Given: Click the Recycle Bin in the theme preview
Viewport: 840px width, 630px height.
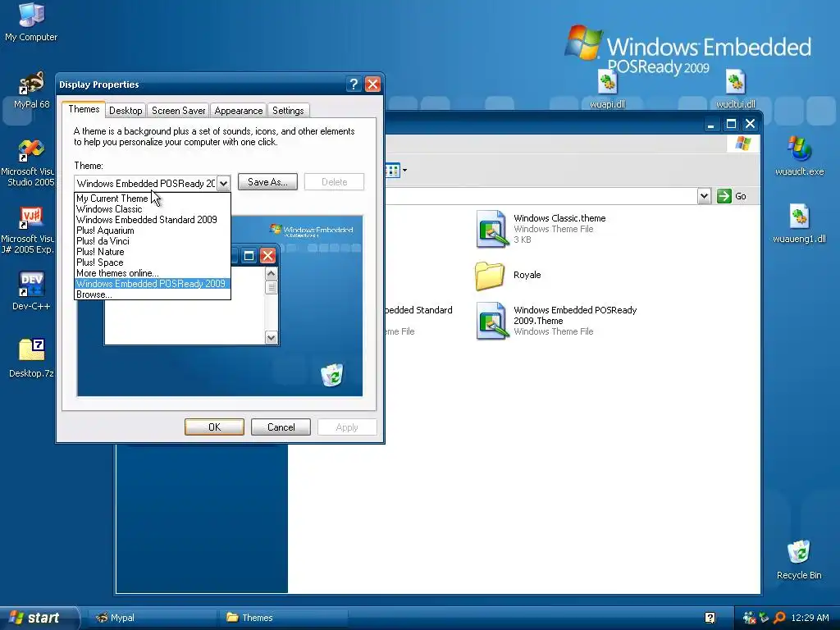Looking at the screenshot, I should (x=332, y=375).
